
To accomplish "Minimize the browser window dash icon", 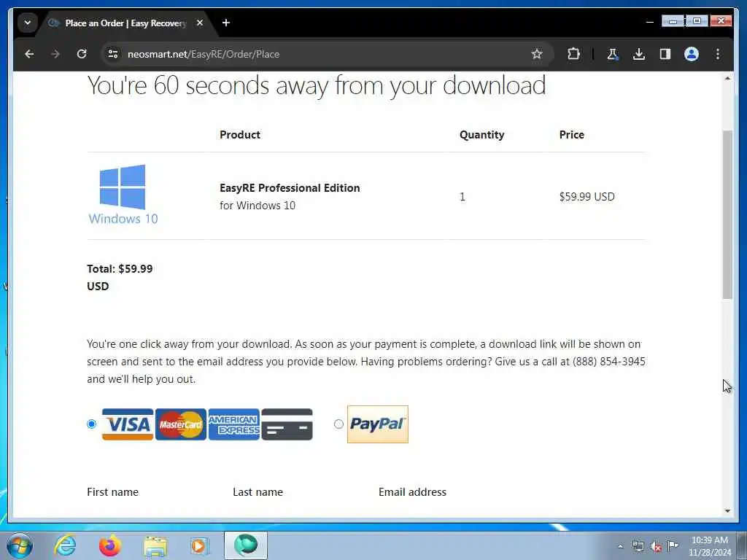I will click(649, 22).
